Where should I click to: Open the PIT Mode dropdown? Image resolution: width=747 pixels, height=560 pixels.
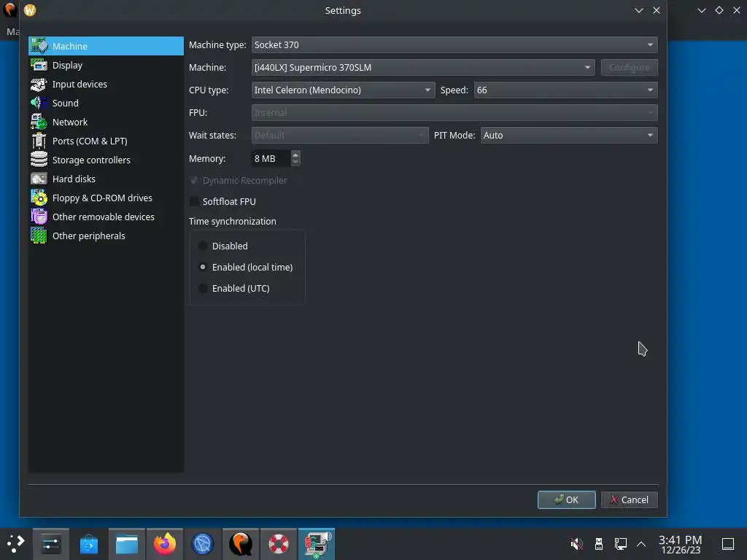tap(569, 135)
